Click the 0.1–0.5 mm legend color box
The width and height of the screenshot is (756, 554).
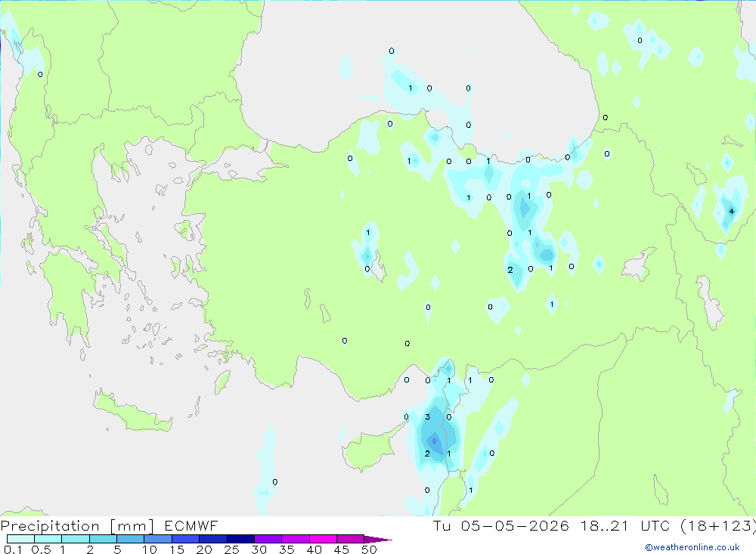20,539
